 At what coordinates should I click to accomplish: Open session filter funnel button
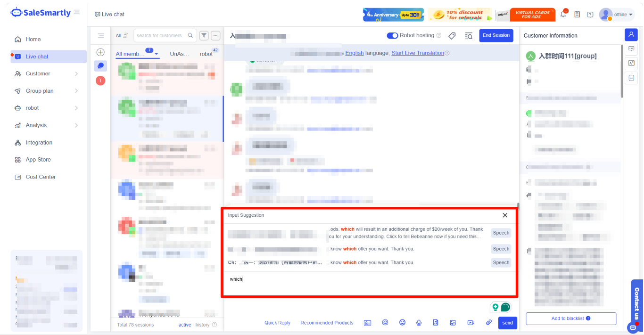(204, 35)
